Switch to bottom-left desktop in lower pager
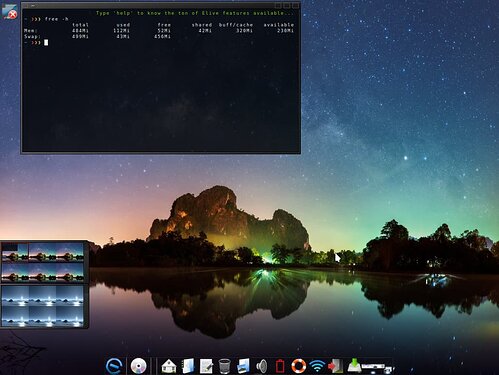 pyautogui.click(x=15, y=316)
